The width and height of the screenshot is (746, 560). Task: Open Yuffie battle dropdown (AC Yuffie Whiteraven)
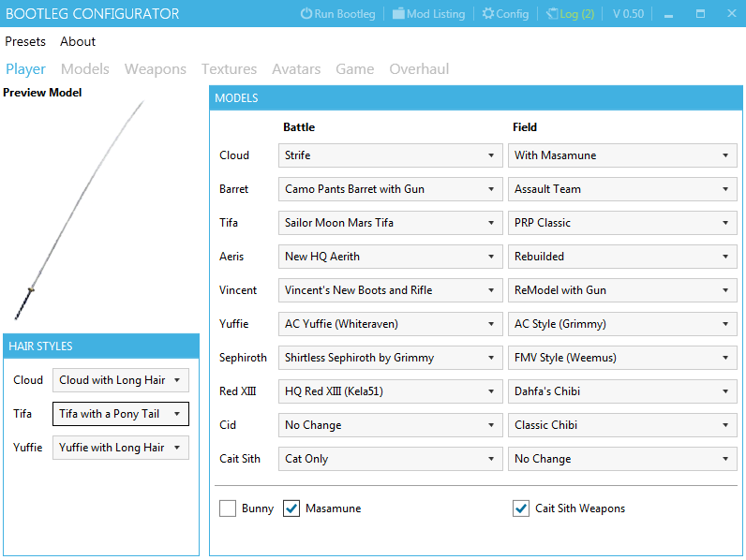(x=390, y=324)
